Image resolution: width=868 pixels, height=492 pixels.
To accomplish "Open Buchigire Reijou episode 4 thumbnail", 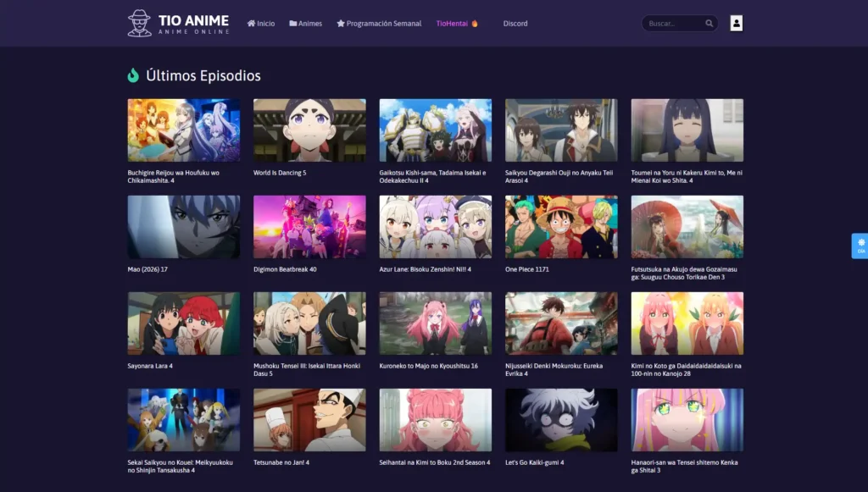I will [x=184, y=130].
